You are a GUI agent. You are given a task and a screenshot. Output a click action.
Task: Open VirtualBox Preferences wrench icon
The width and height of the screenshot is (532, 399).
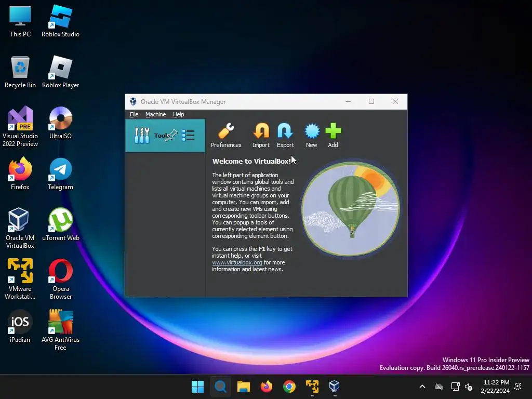coord(226,131)
